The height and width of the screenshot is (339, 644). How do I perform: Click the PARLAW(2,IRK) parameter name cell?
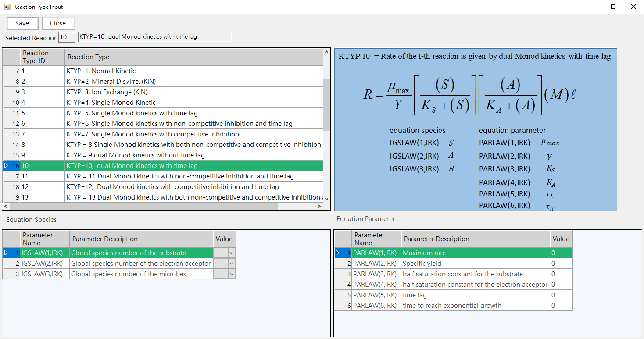pyautogui.click(x=376, y=264)
